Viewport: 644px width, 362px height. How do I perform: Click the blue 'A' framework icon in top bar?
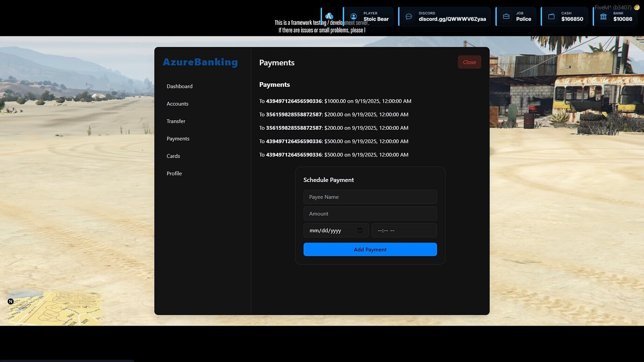click(x=329, y=15)
